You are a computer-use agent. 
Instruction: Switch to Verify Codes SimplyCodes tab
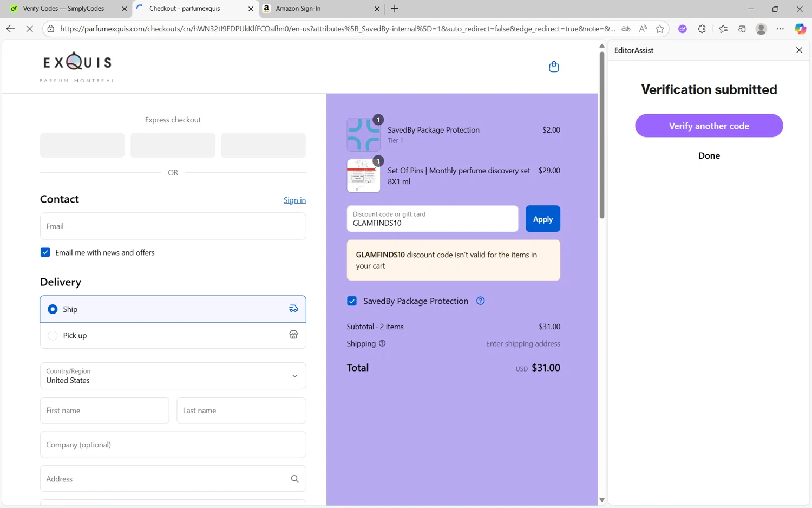point(64,9)
